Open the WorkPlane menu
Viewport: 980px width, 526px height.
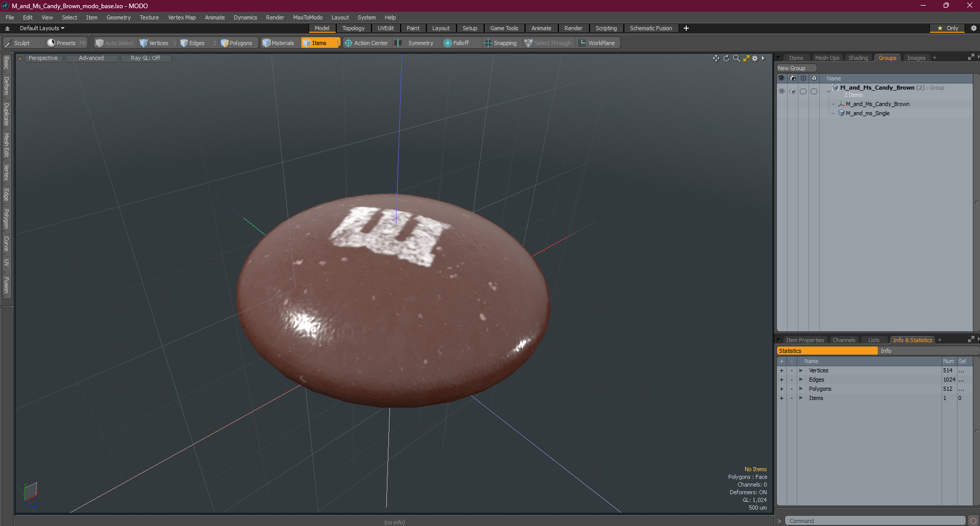pyautogui.click(x=598, y=43)
